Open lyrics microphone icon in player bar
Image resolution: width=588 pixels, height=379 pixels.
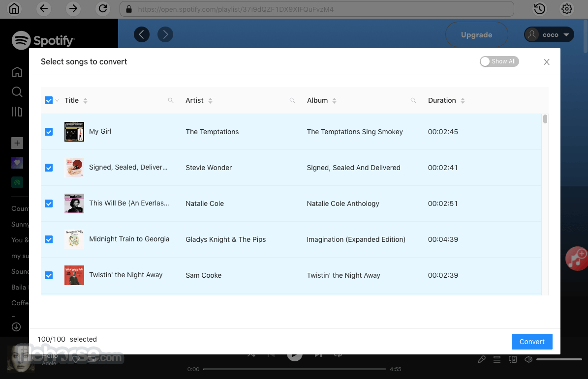pos(482,359)
